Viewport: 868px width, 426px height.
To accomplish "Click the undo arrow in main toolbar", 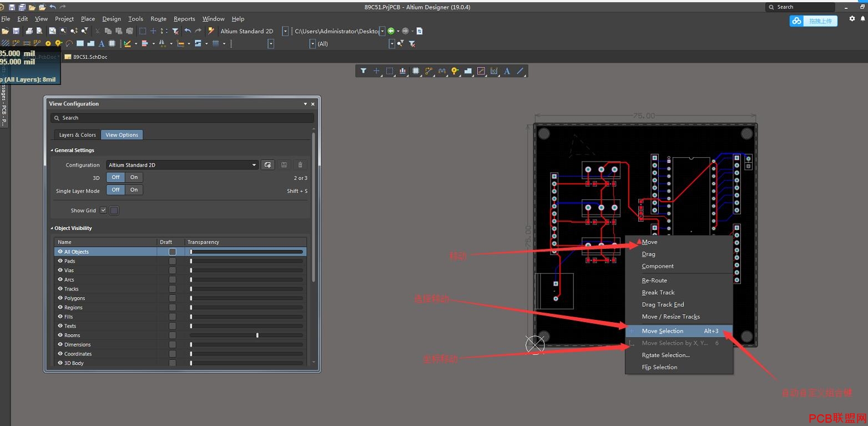I will 188,31.
